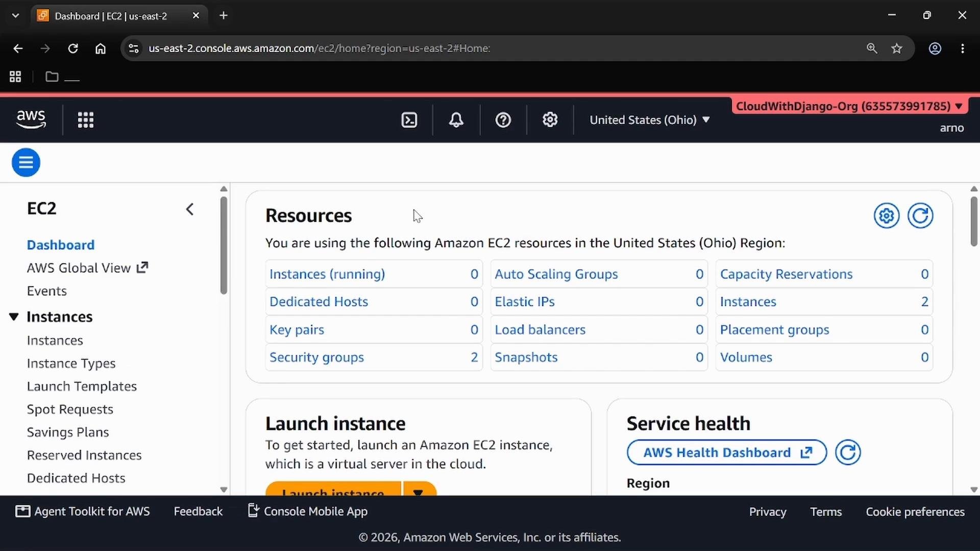Open Spot Requests in sidebar
The height and width of the screenshot is (551, 980).
pyautogui.click(x=70, y=409)
